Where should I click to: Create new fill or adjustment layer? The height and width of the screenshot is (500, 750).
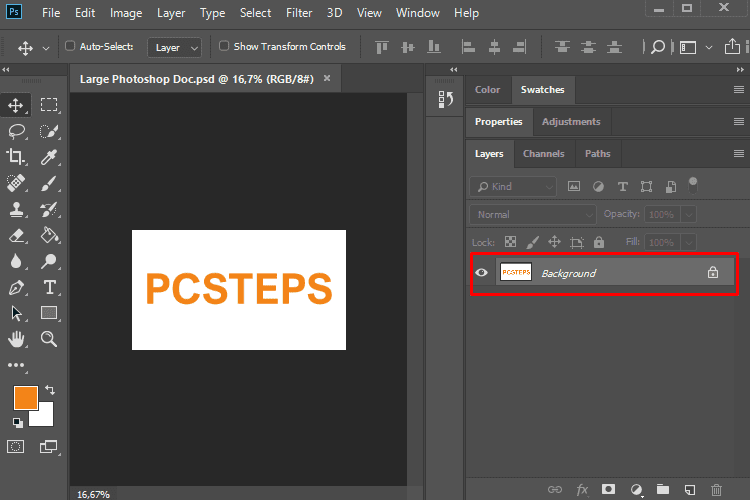point(636,489)
